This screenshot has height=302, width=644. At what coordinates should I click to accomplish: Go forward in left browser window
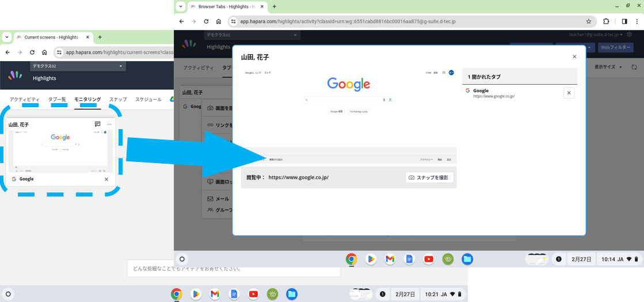20,52
